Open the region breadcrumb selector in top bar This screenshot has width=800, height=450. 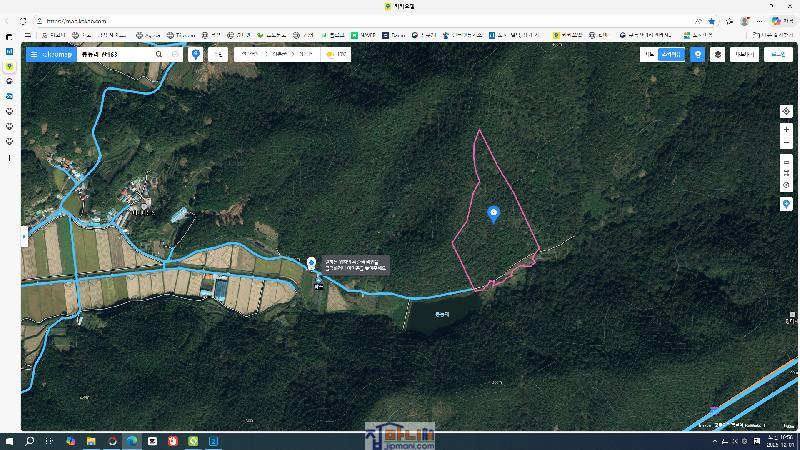(x=276, y=54)
